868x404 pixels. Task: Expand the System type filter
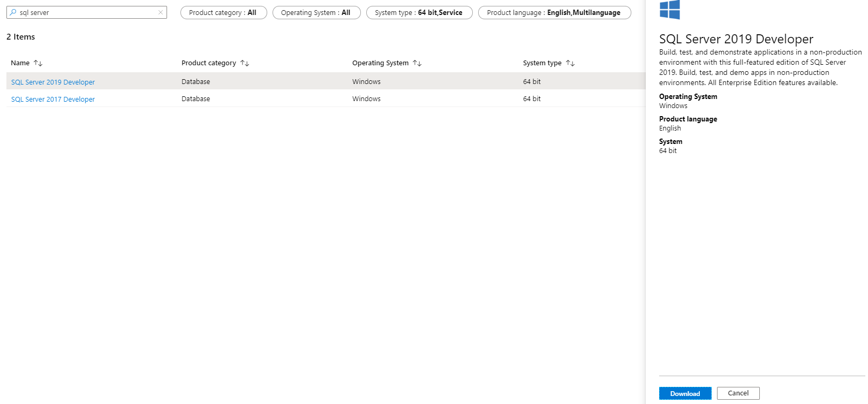coord(419,13)
